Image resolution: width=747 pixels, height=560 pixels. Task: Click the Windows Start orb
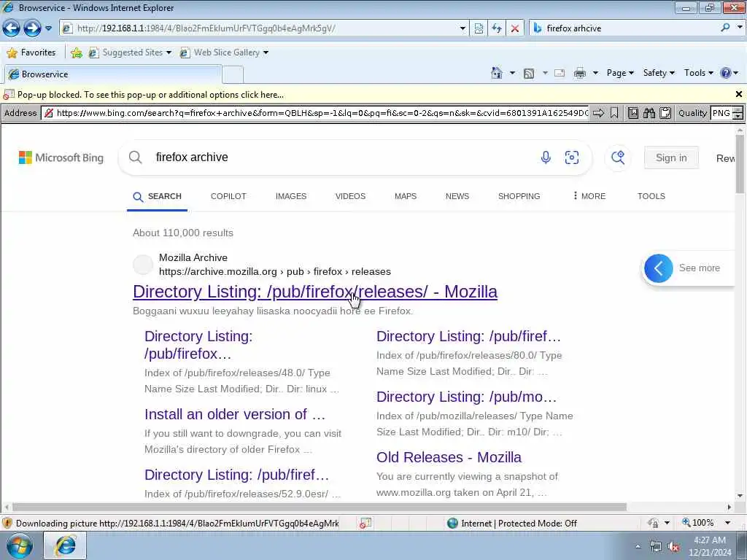click(20, 545)
